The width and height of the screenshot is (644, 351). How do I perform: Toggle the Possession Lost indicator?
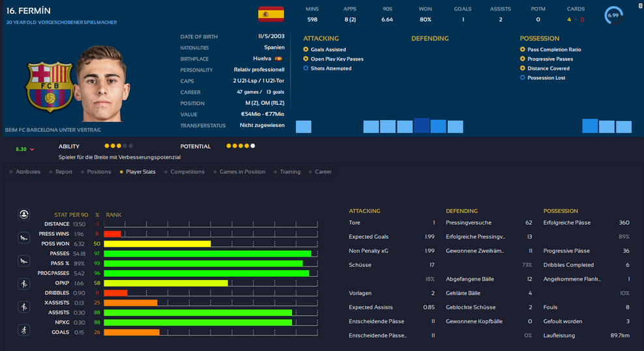coord(522,77)
